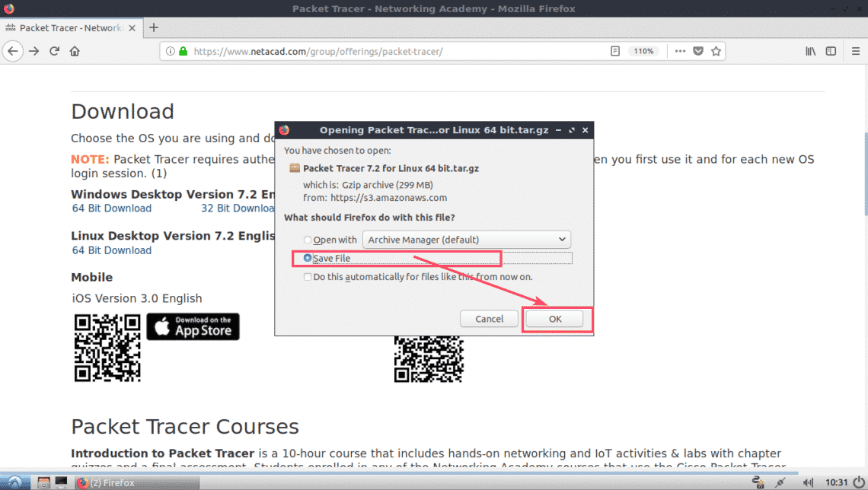This screenshot has height=490, width=868.
Task: Open a new browser tab
Action: coord(154,27)
